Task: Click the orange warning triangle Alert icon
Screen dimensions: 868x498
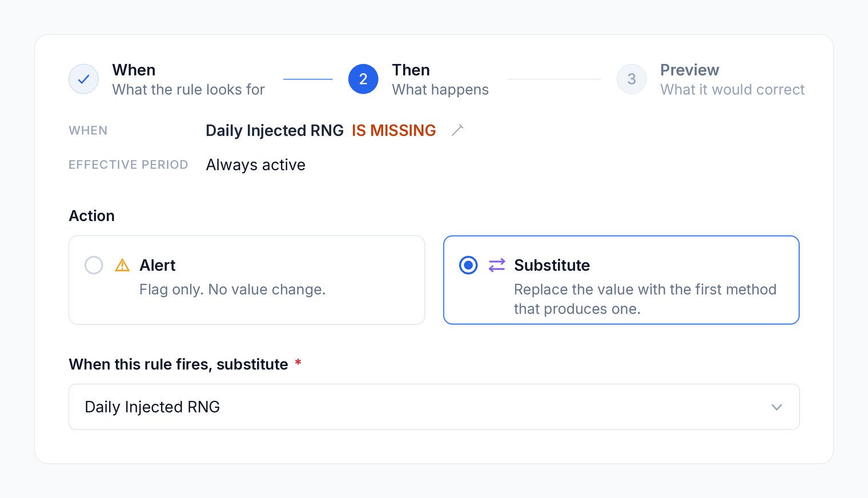Action: [x=122, y=265]
